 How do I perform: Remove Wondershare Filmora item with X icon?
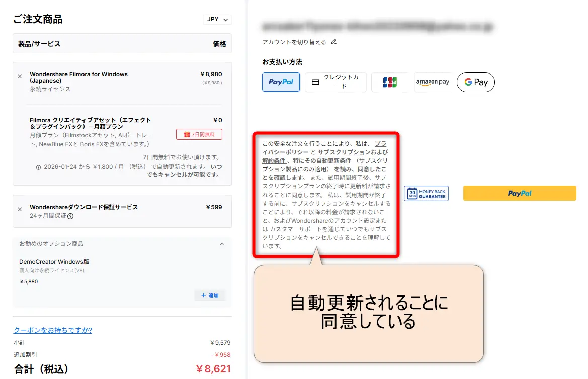click(x=20, y=77)
